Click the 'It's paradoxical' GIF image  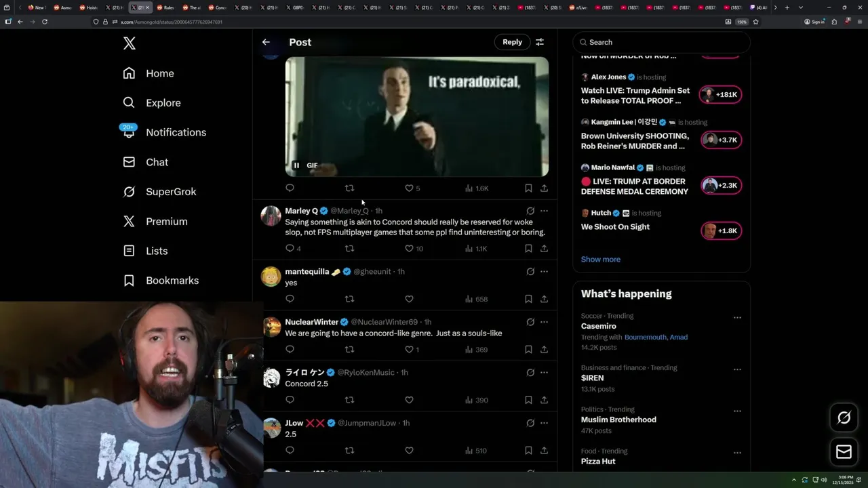click(416, 117)
